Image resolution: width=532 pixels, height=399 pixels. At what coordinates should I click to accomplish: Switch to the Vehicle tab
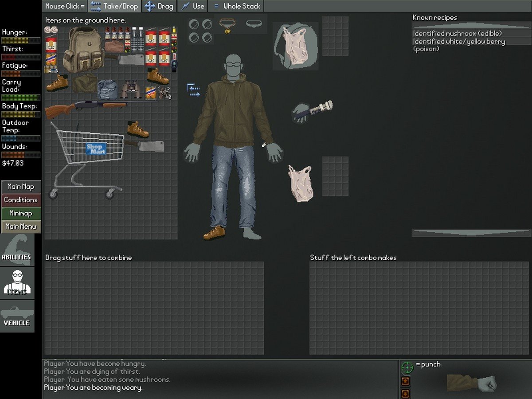pos(17,317)
